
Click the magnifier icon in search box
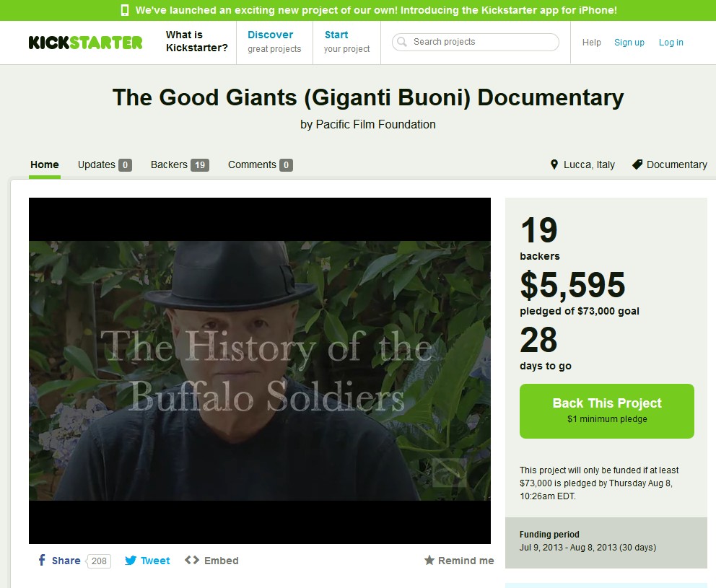[x=402, y=42]
